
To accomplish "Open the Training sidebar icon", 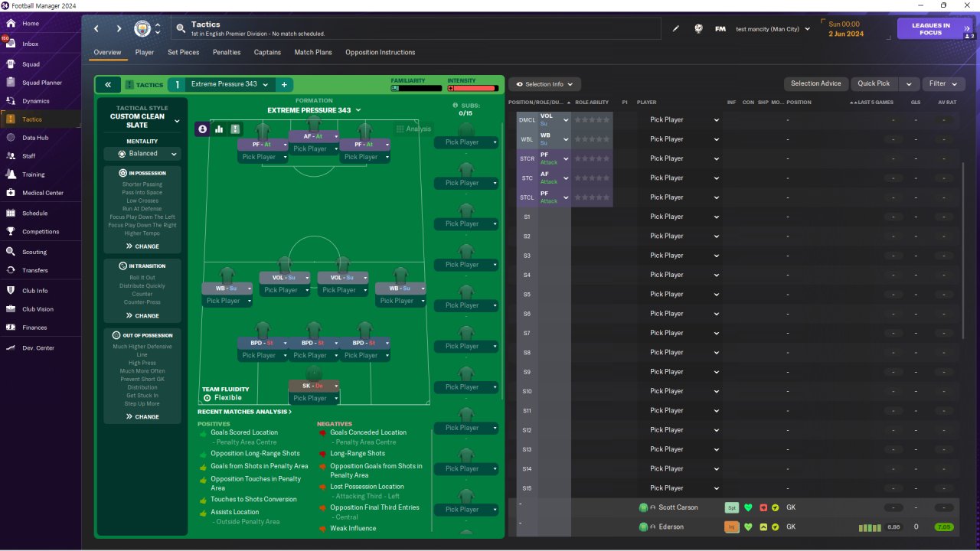I will (11, 174).
